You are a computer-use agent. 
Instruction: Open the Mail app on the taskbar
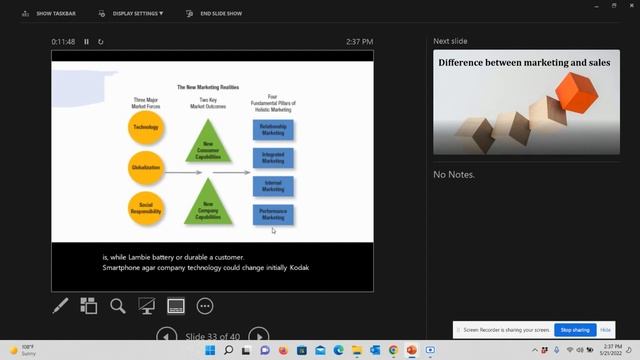(320, 350)
